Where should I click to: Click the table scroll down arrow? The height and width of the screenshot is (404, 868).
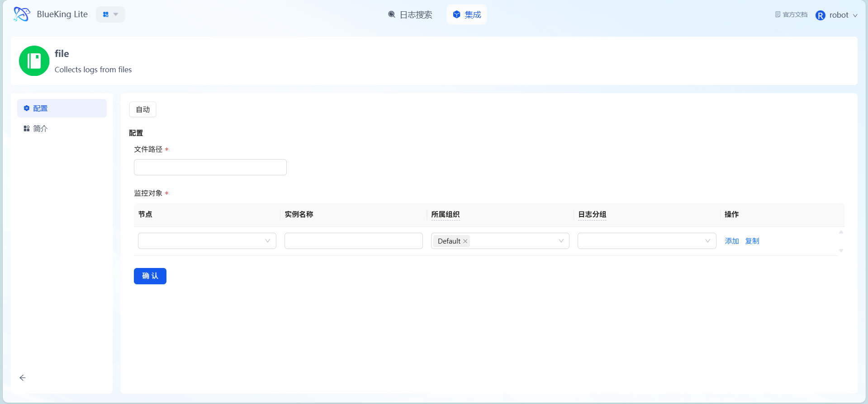[x=841, y=250]
